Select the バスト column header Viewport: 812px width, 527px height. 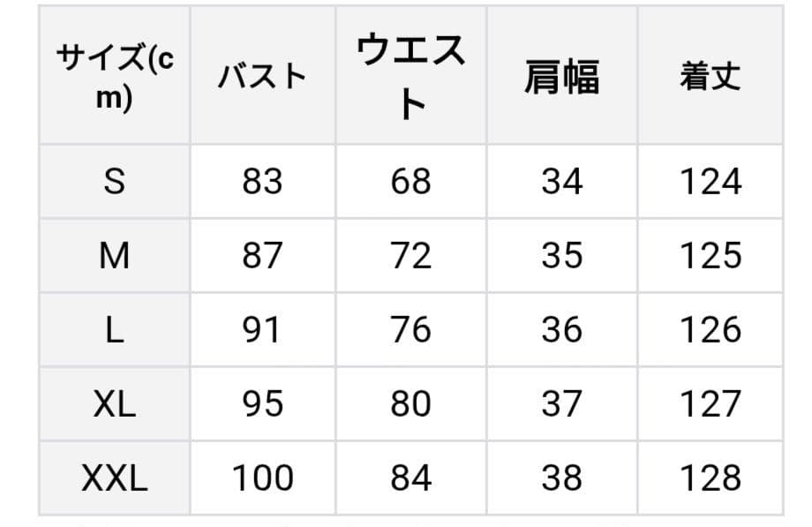coord(262,77)
